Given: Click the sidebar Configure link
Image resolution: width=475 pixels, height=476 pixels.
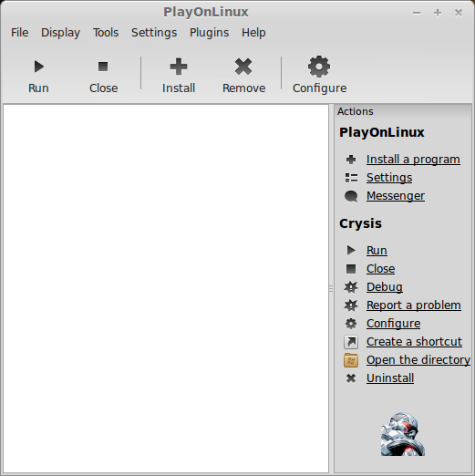Looking at the screenshot, I should [x=394, y=324].
